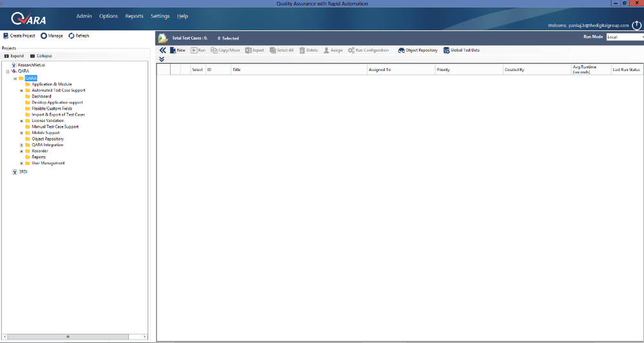Sort by Avg Runtime (seconds) column

[591, 70]
